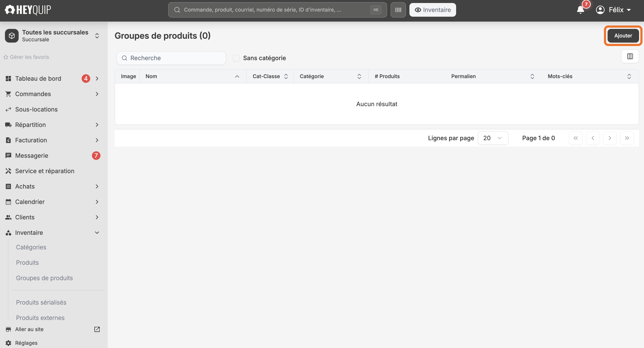Sort by Nom column arrow
644x348 pixels.
click(x=237, y=76)
